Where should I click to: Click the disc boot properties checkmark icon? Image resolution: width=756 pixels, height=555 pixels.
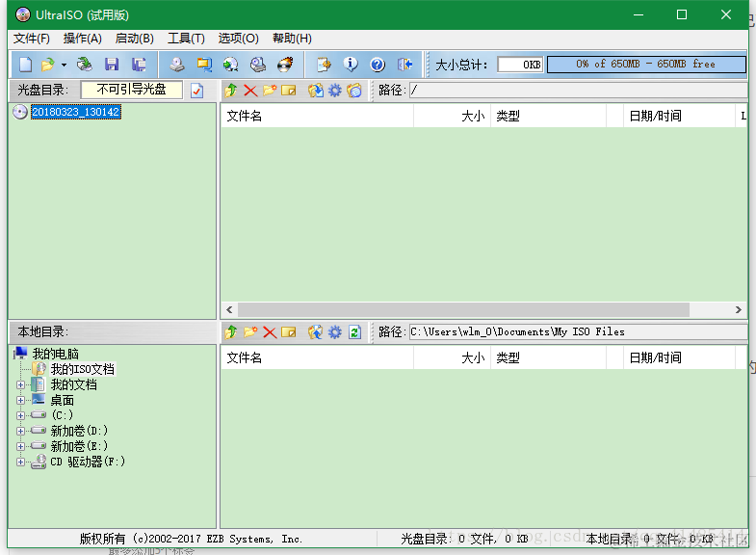tap(196, 91)
